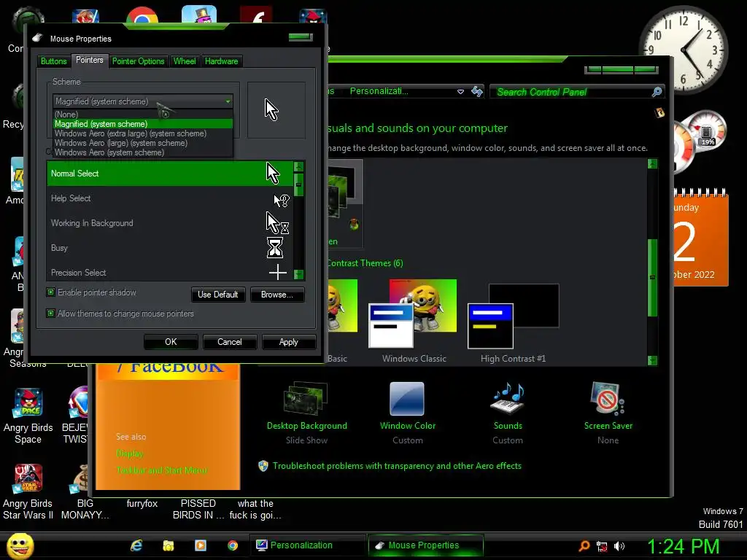
Task: Open Sounds settings
Action: click(x=508, y=413)
